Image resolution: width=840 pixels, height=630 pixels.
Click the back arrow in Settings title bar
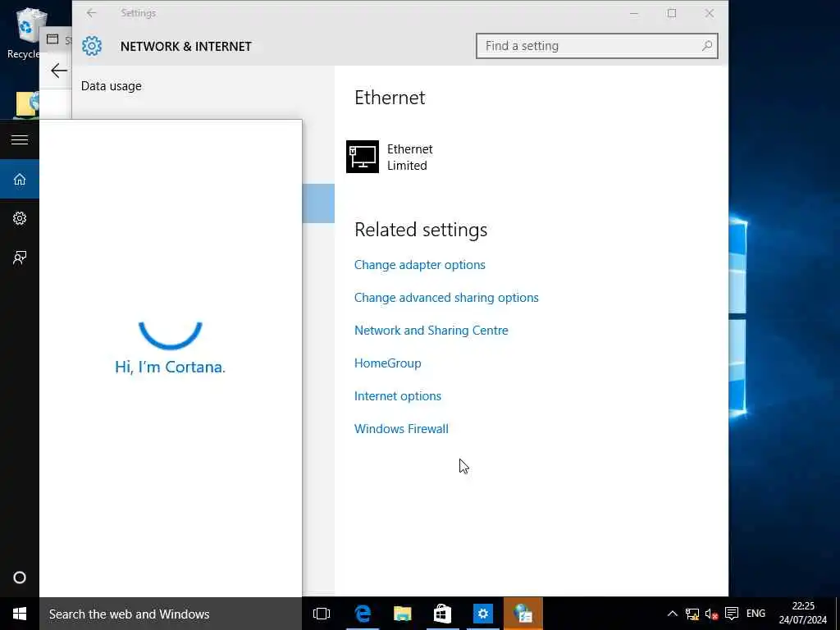pos(91,13)
